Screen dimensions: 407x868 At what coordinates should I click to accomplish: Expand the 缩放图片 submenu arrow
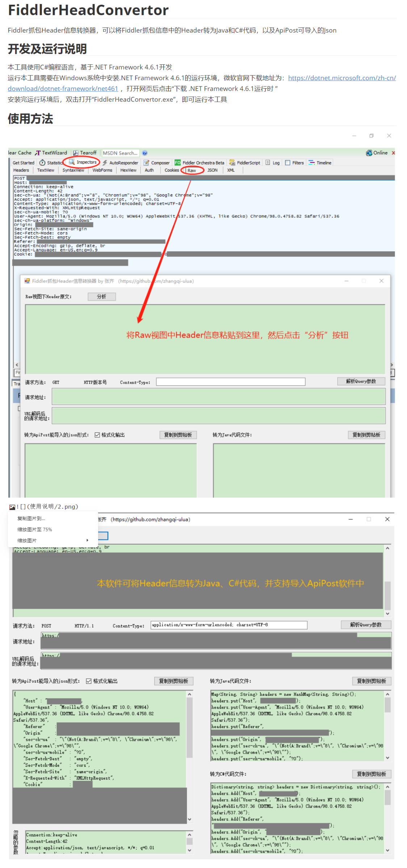tap(87, 540)
